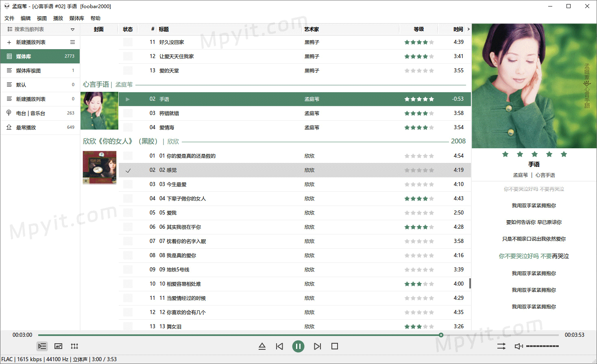The image size is (597, 364).
Task: Toggle status box for 将错就错
Action: click(128, 113)
